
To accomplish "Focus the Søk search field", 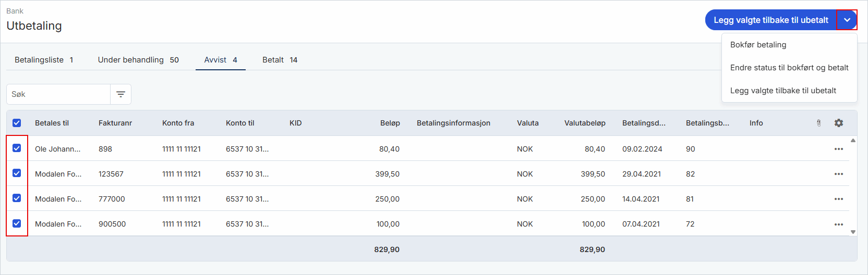I will 58,94.
